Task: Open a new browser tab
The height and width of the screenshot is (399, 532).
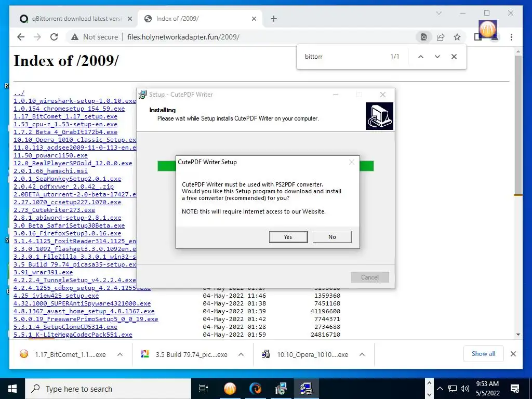Action: [273, 19]
